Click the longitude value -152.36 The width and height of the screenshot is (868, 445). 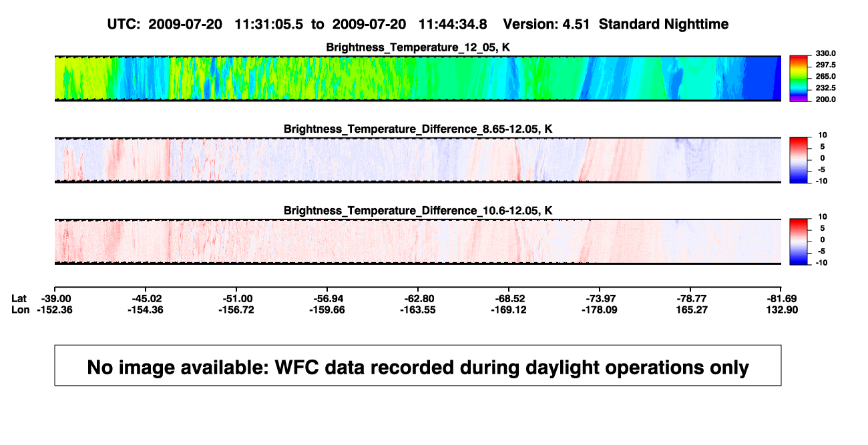(55, 310)
